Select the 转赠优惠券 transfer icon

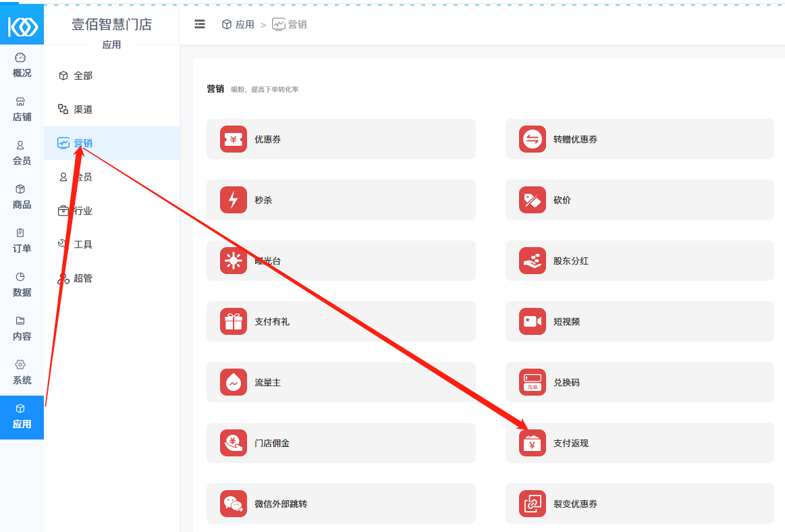[533, 139]
